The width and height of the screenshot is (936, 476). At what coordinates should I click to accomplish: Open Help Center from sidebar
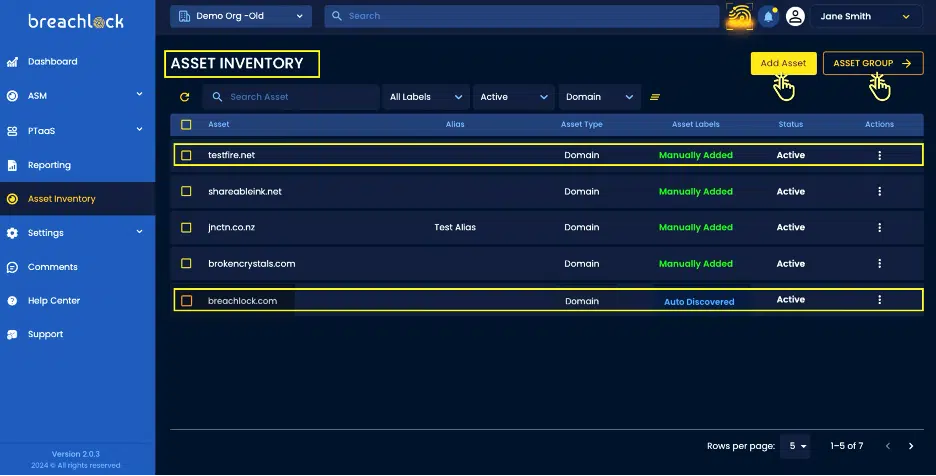54,300
